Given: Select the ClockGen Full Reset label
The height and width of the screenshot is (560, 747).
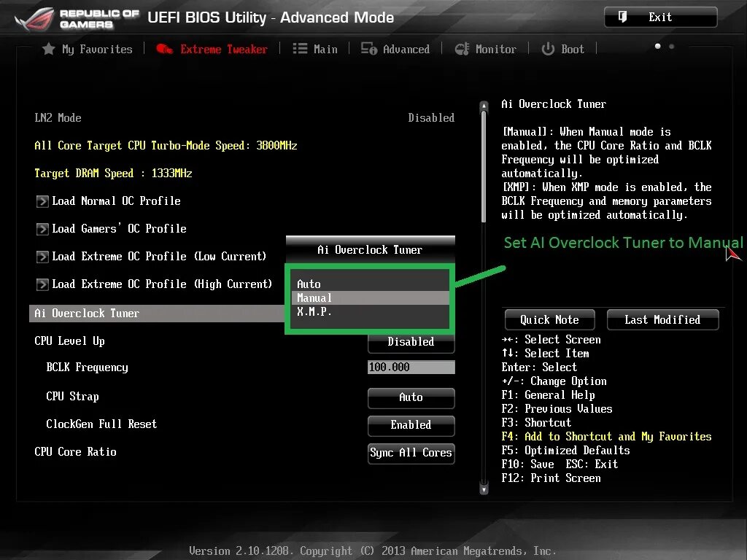Looking at the screenshot, I should pos(101,424).
